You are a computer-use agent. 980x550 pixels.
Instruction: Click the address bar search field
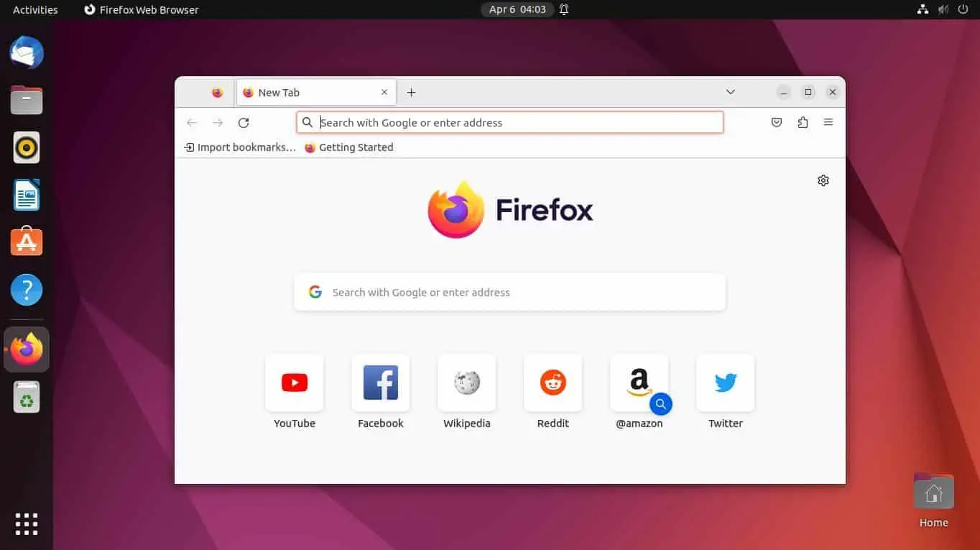coord(510,123)
